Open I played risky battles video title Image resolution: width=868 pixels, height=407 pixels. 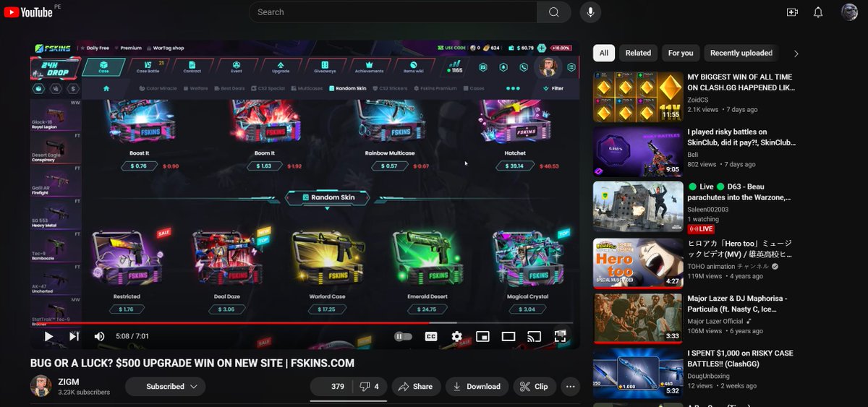click(x=740, y=137)
